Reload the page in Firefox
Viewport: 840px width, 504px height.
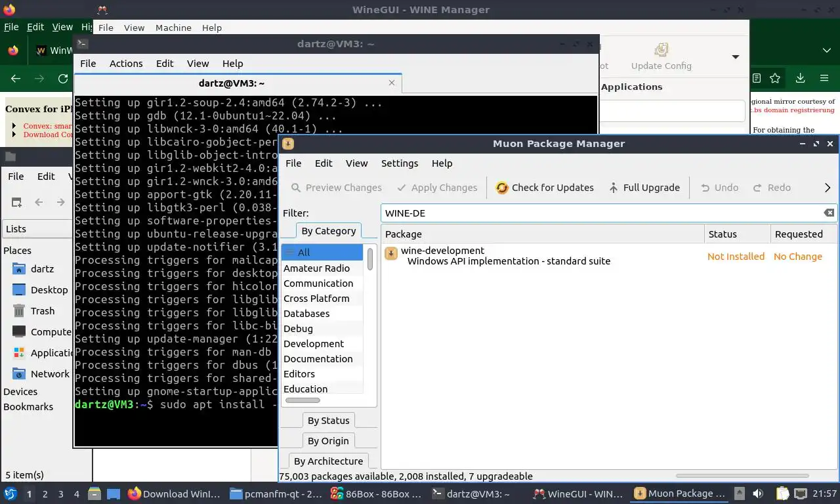[63, 79]
